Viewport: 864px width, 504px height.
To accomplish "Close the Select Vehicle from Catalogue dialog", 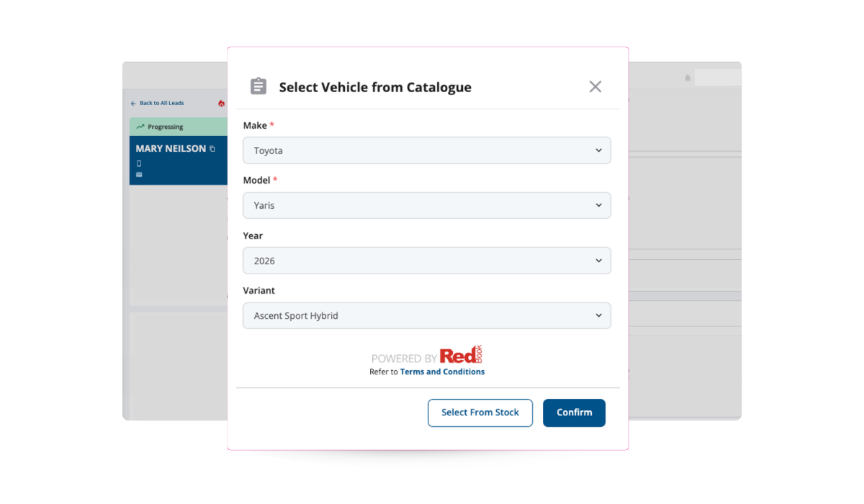I will pos(595,86).
